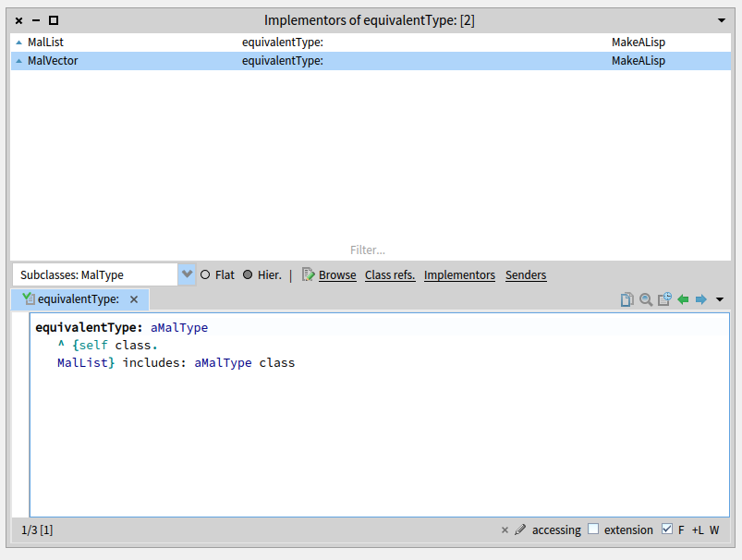Screen dimensions: 742x560
Task: Enable the extension checkbox
Action: tap(593, 530)
